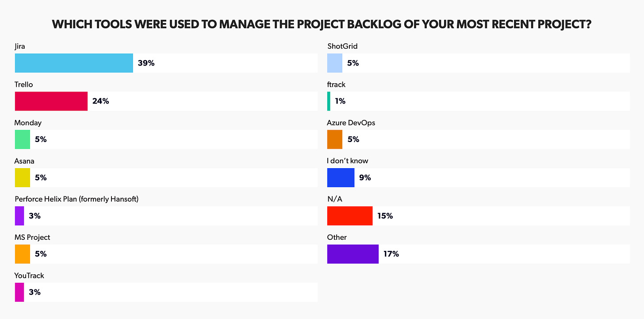Click the "Azure DevOps" label text

coord(351,123)
